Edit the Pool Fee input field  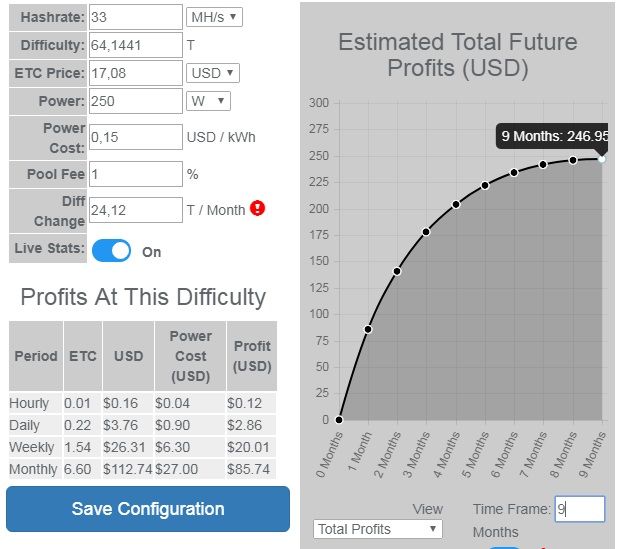point(135,174)
